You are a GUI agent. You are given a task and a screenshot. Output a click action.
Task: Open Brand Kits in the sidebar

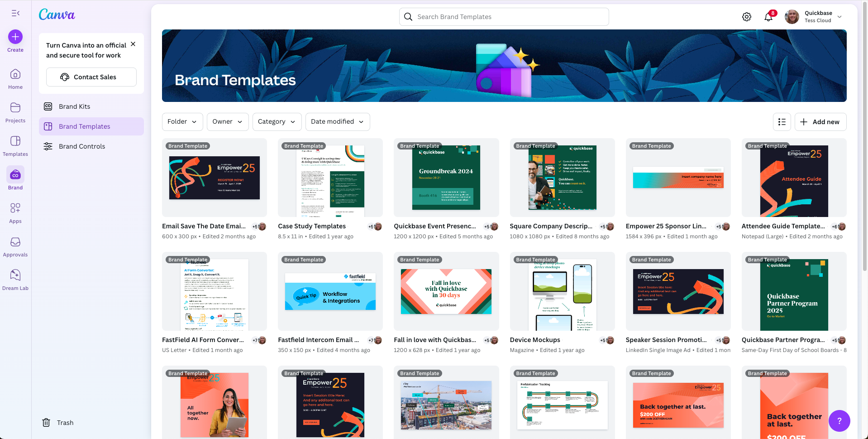91,106
